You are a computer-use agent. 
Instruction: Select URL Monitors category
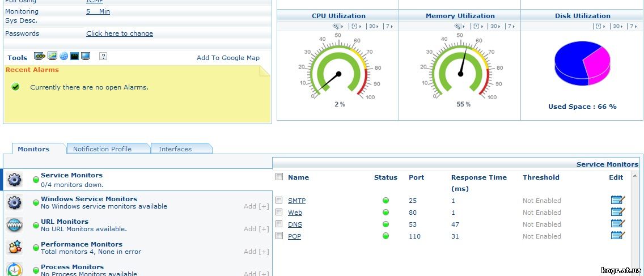click(138, 225)
